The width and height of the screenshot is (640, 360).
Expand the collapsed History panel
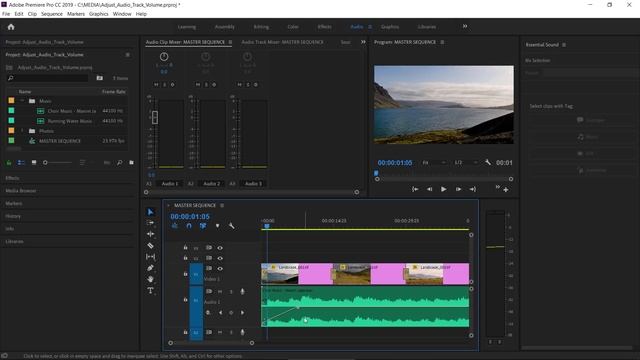pyautogui.click(x=13, y=216)
